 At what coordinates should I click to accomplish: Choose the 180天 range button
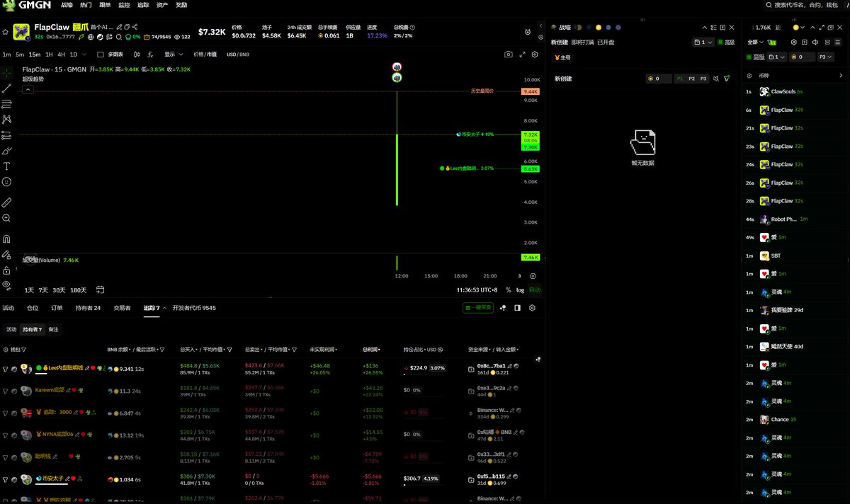point(79,290)
